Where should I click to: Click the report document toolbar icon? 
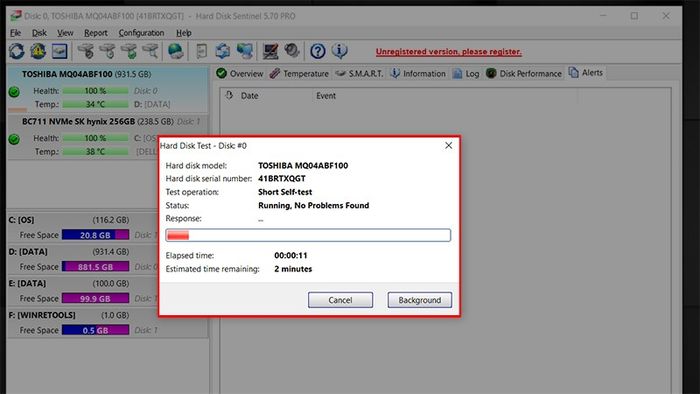click(x=201, y=51)
